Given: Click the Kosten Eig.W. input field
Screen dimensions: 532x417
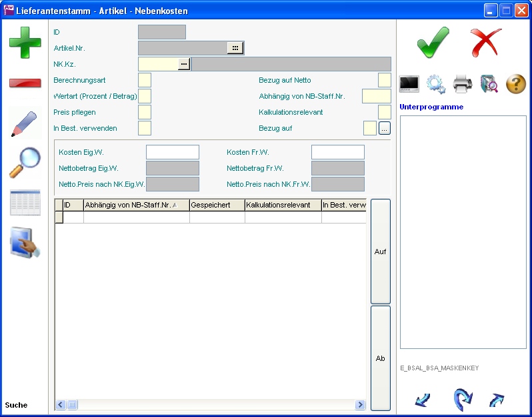Looking at the screenshot, I should point(172,152).
